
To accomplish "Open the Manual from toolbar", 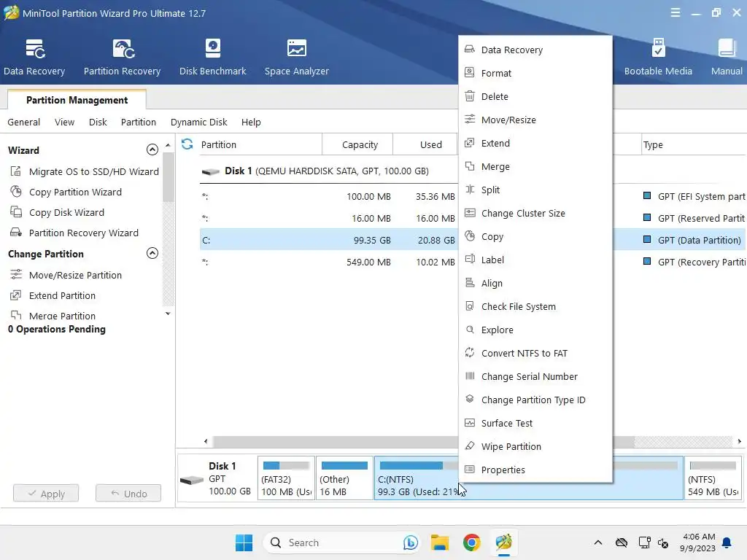I will (x=727, y=57).
